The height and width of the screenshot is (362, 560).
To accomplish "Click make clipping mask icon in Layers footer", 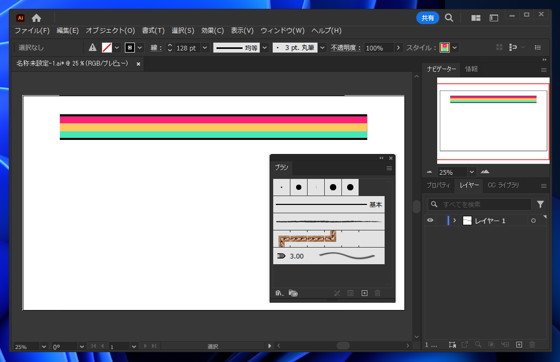I will coord(491,345).
